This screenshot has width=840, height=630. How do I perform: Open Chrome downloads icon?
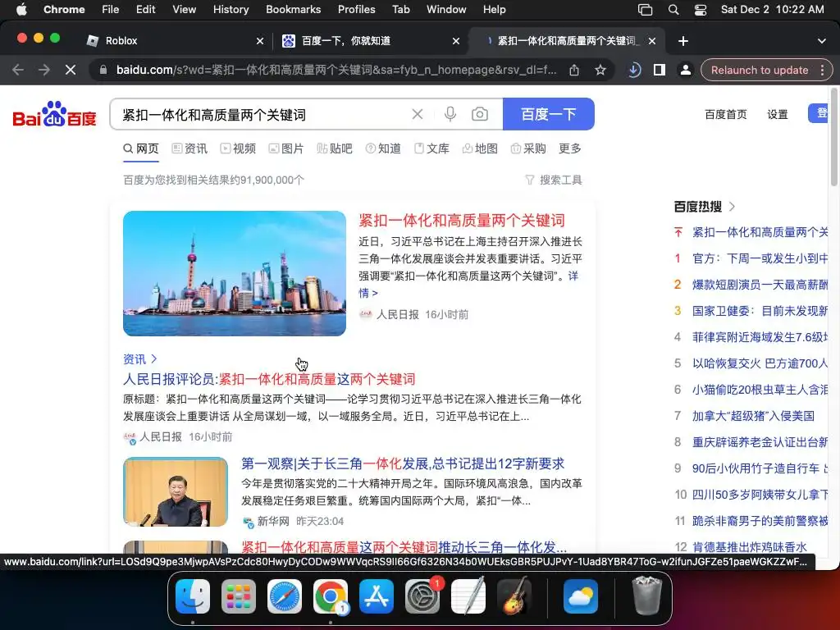point(634,71)
